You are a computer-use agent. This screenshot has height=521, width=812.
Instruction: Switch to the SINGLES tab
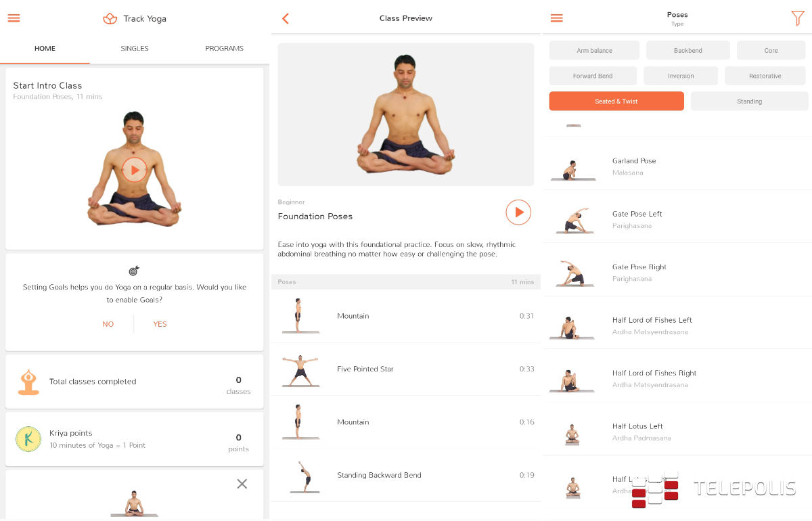[135, 49]
